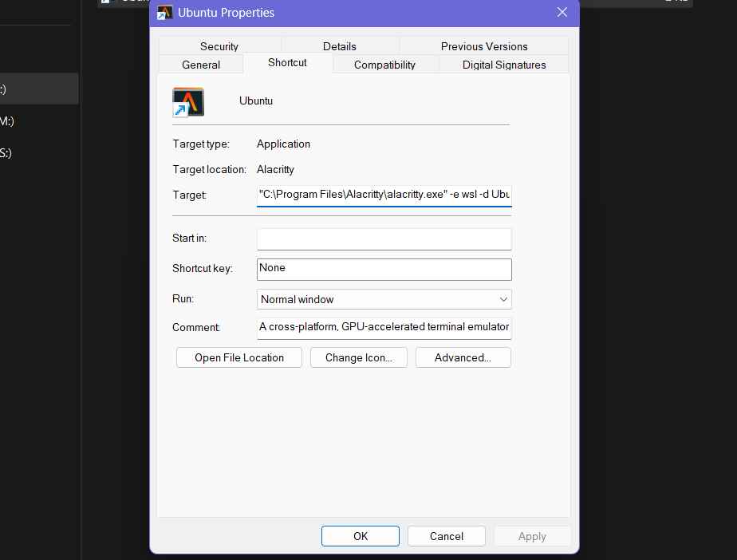
Task: Click the 'Run:' label
Action: (183, 298)
